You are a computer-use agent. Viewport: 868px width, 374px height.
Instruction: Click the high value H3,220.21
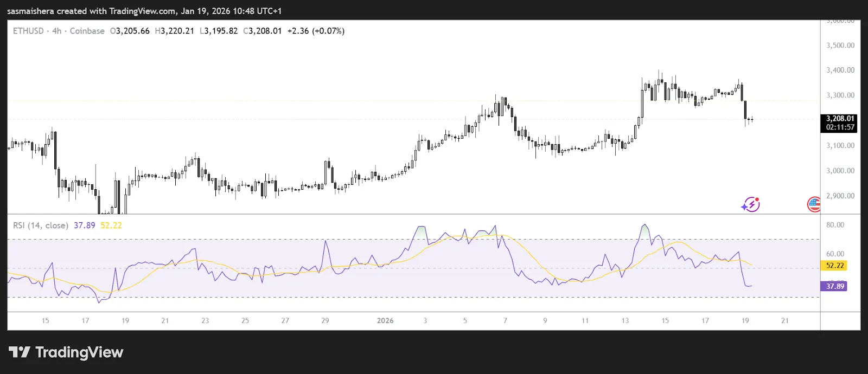(x=174, y=31)
